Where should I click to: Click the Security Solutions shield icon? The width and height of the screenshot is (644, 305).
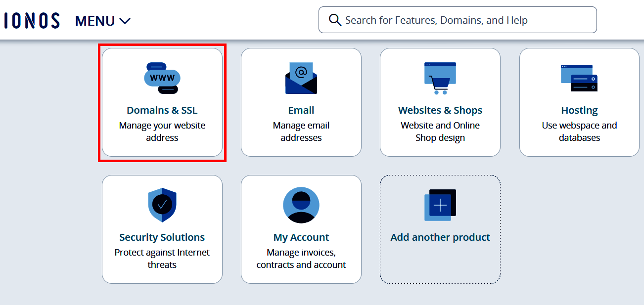162,205
